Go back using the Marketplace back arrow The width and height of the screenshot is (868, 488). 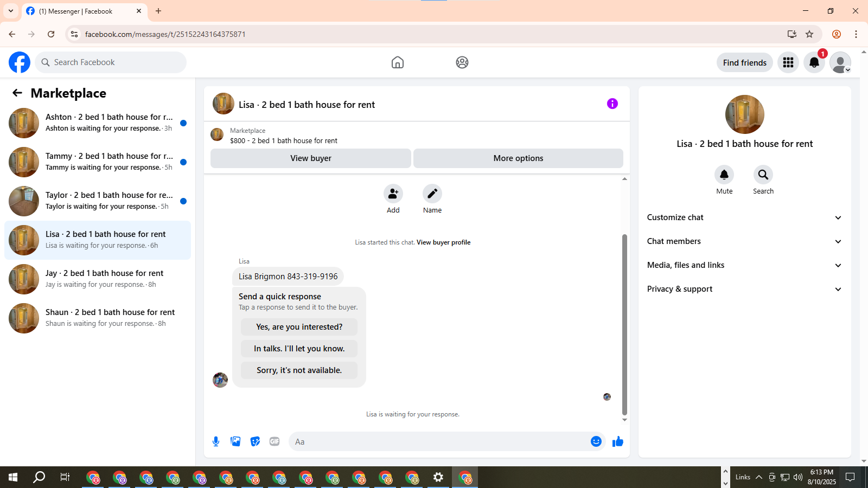(17, 93)
